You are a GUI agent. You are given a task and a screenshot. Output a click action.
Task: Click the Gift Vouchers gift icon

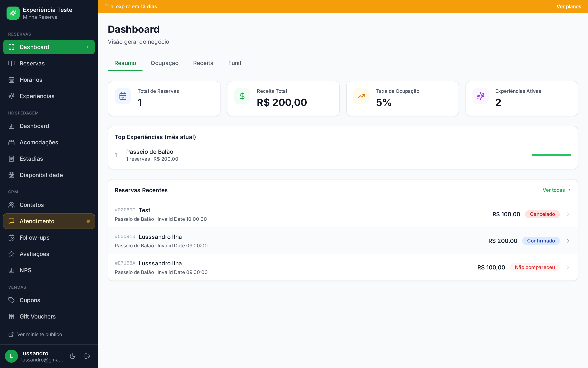11,316
